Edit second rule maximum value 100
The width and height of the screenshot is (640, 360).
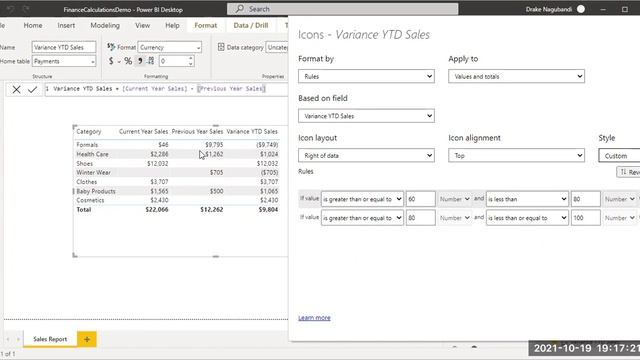point(585,218)
